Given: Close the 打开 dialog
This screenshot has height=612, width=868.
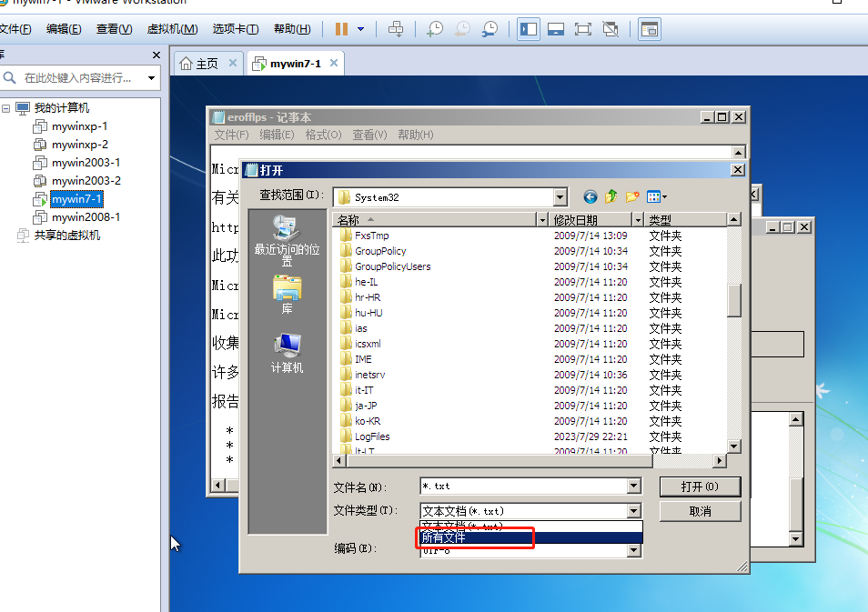Looking at the screenshot, I should pos(737,170).
